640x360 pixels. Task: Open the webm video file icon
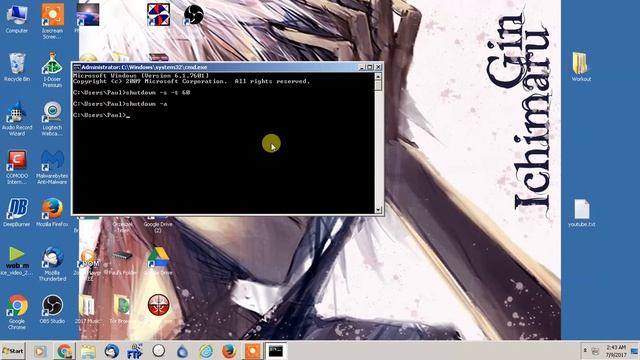(17, 261)
